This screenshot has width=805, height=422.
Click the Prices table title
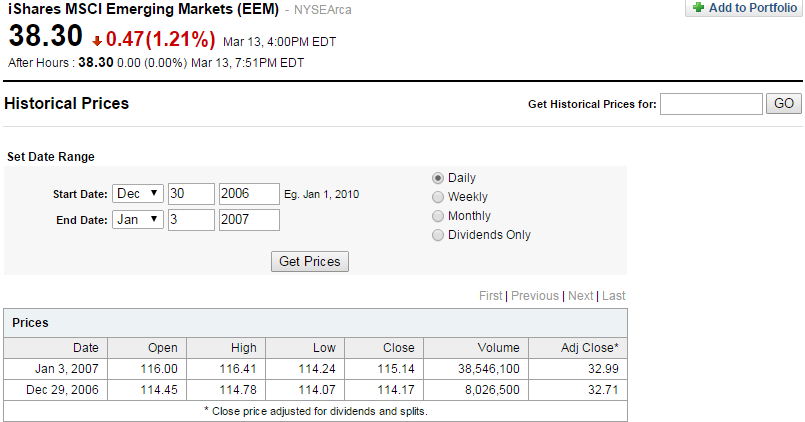tap(30, 322)
